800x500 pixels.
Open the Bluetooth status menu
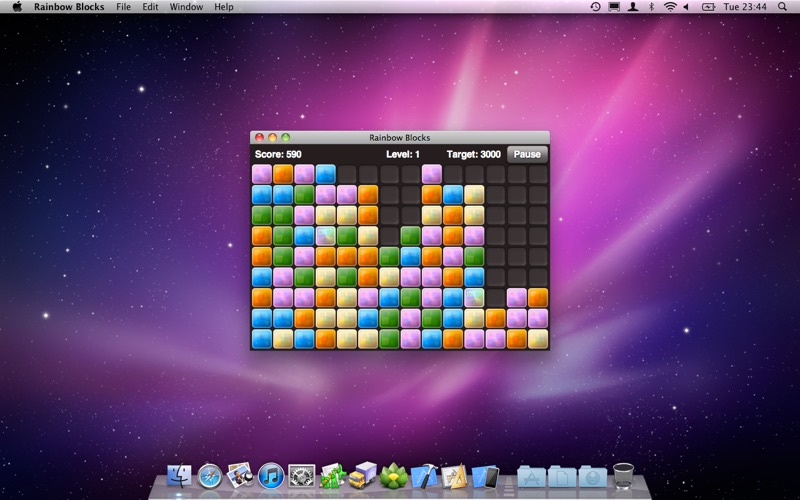(x=651, y=7)
